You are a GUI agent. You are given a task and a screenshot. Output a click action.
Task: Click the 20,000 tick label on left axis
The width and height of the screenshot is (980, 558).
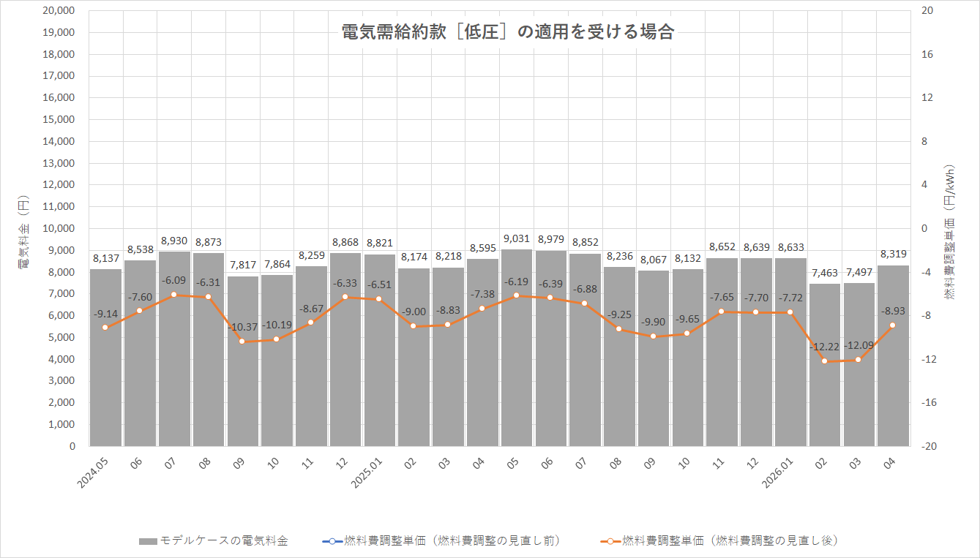[60, 11]
